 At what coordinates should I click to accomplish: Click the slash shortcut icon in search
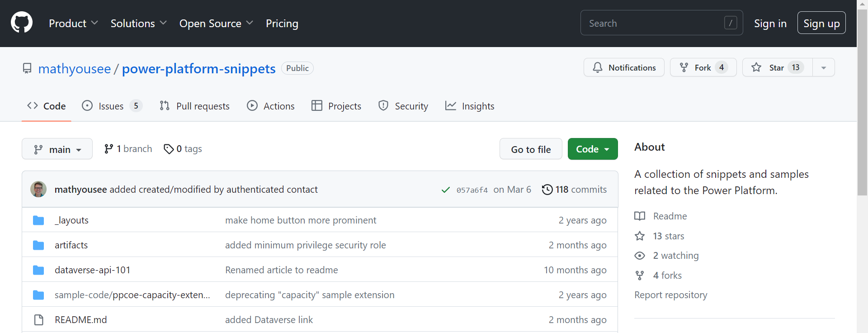(731, 23)
